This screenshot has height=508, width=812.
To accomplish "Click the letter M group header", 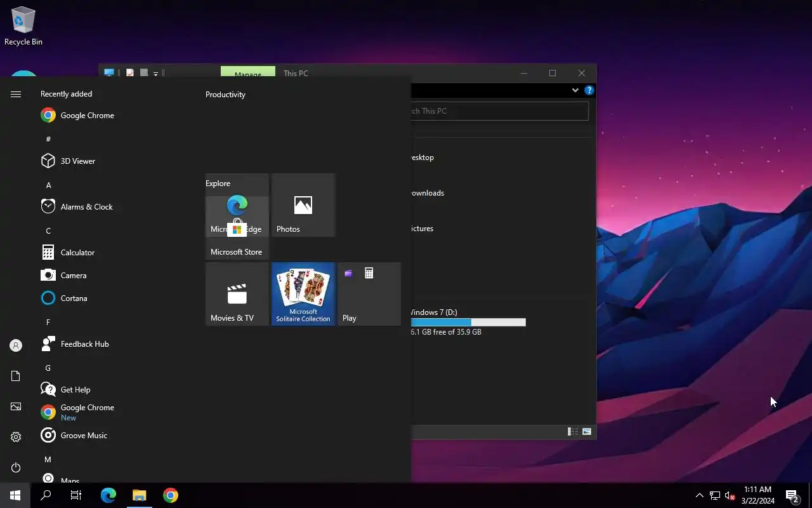I will coord(48,459).
